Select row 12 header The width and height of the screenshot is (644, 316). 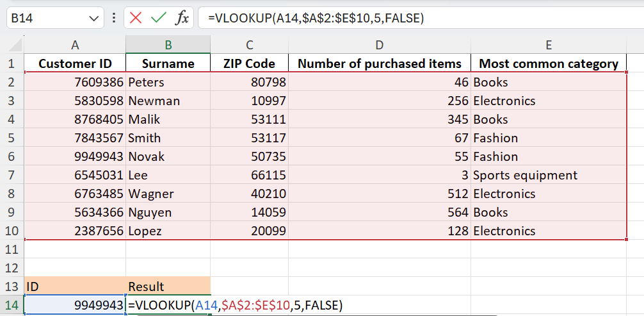[x=12, y=268]
